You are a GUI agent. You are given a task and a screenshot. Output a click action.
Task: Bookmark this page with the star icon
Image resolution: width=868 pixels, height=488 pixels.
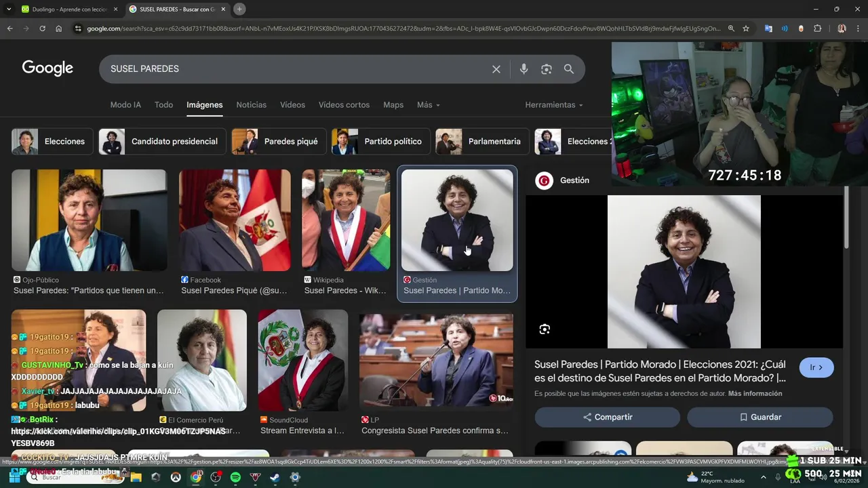(x=746, y=28)
